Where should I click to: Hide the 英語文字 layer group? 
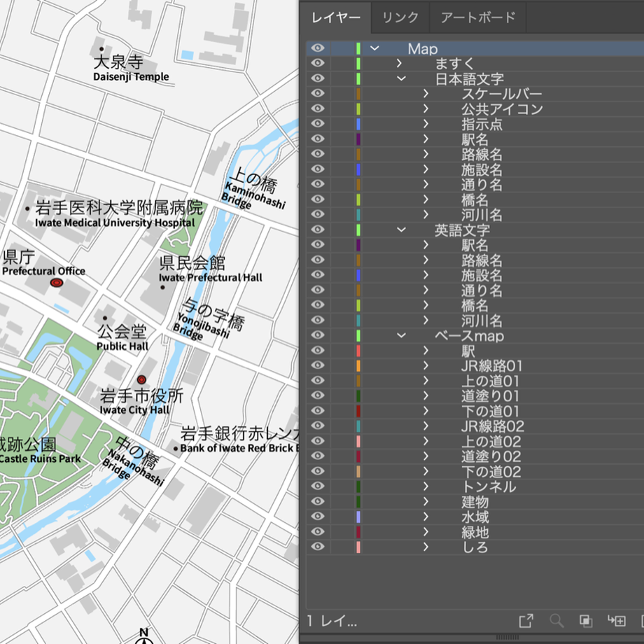point(318,229)
